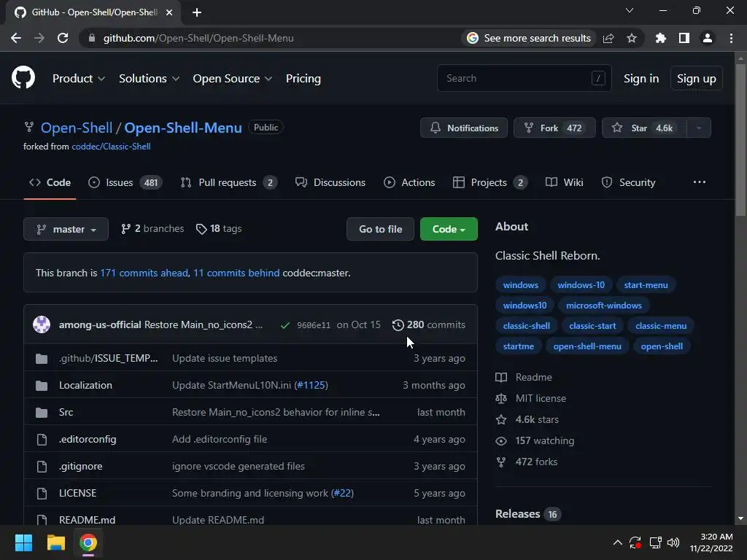The image size is (747, 560).
Task: Click the GitHub Octocat logo
Action: (x=23, y=78)
